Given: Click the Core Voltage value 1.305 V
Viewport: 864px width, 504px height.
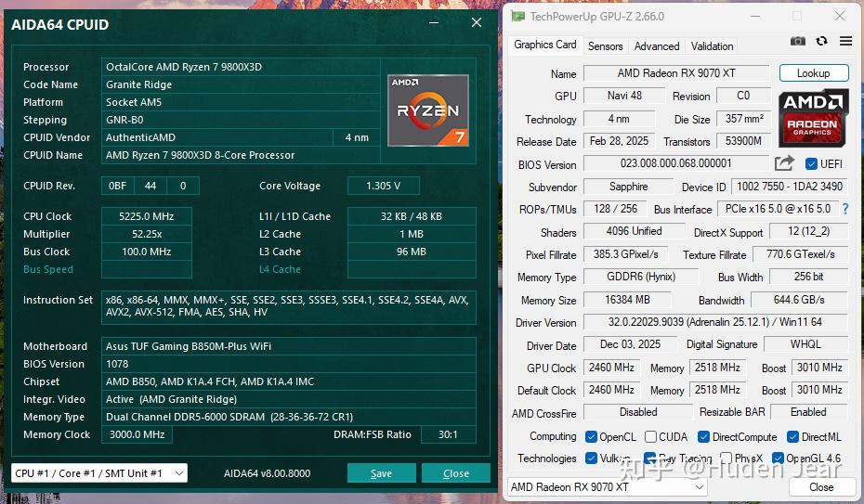Looking at the screenshot, I should [384, 186].
